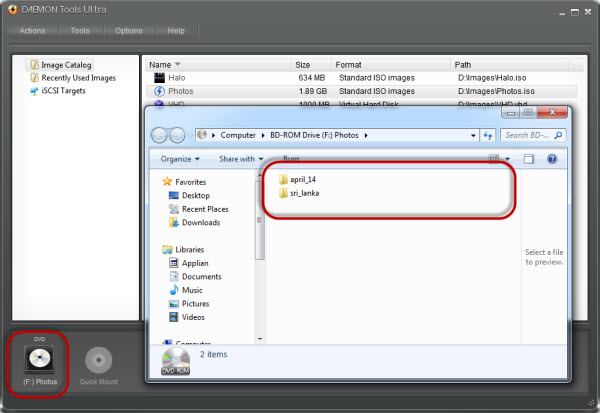Select Desktop under Favorites
Screen dimensions: 600x413
189,195
